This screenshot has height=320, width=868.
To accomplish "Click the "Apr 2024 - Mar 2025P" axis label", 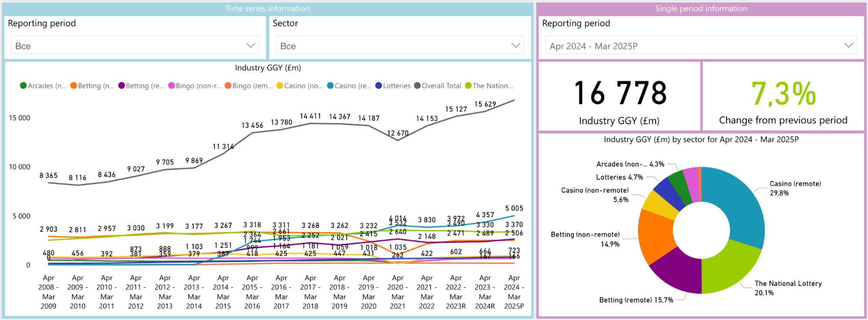I will coord(514,292).
